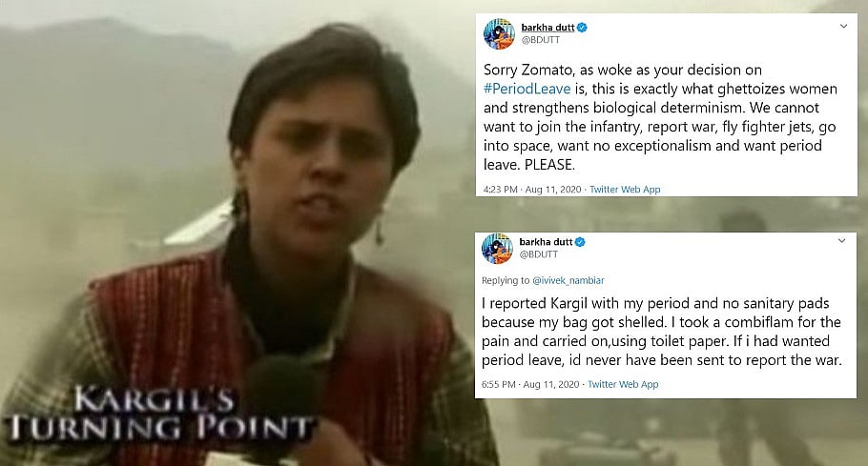The height and width of the screenshot is (466, 868).
Task: Click the 'I reported Kargil' tweet text
Action: coord(662,332)
